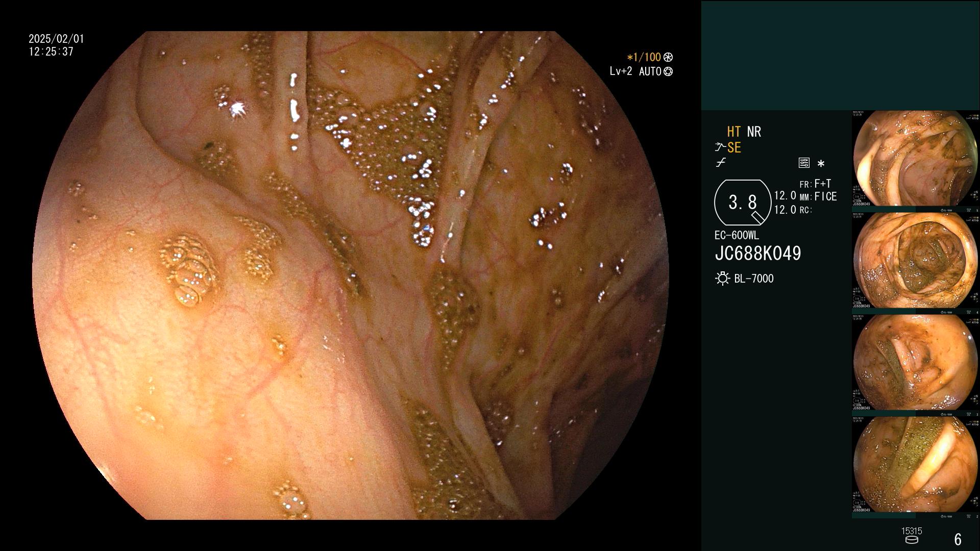The width and height of the screenshot is (980, 551).
Task: Click the BL-7000 light source label
Action: [754, 279]
